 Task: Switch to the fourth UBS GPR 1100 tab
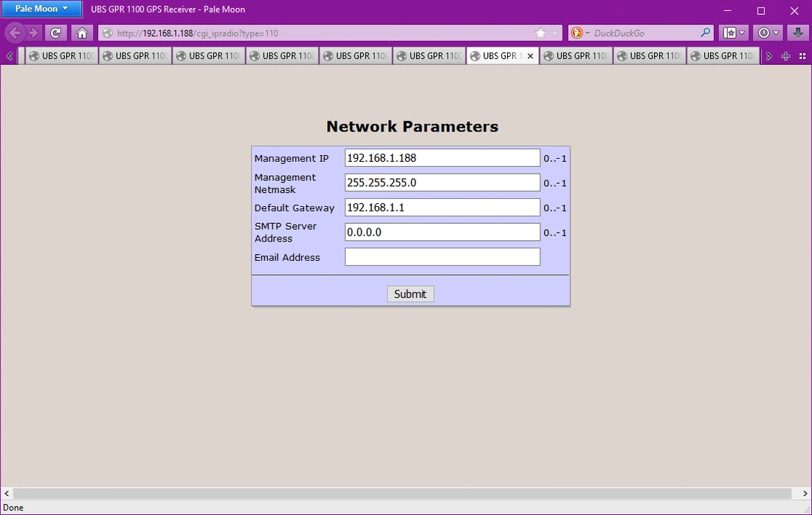tap(282, 56)
